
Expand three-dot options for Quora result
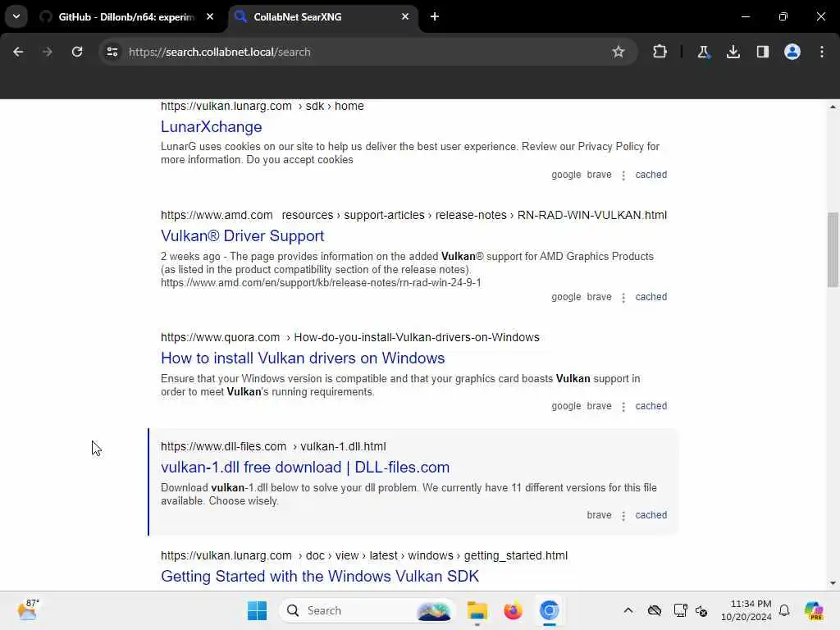[x=623, y=407]
